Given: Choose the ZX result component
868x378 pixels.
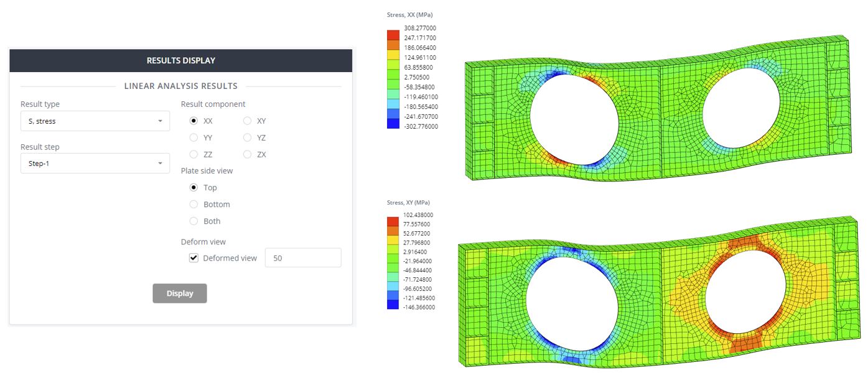Looking at the screenshot, I should tap(248, 154).
